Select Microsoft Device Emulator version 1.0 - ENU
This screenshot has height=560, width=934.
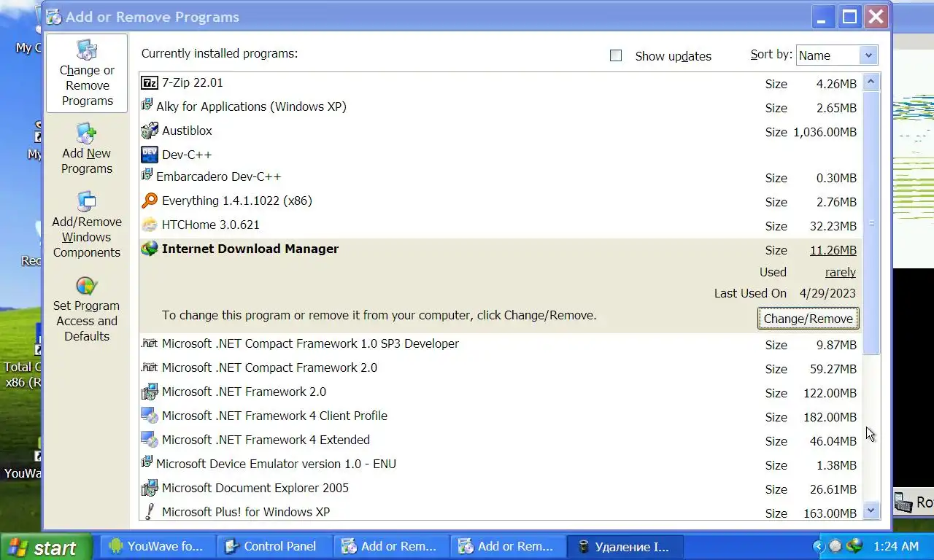coord(276,464)
